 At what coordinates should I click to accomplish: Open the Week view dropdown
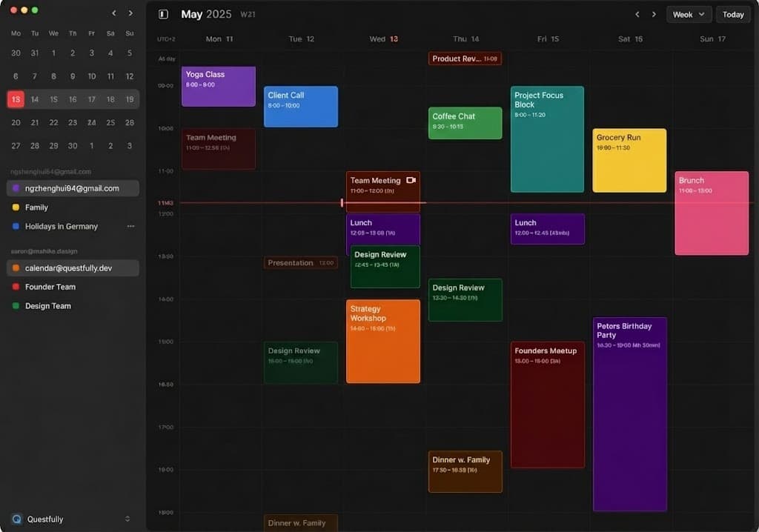click(x=689, y=14)
